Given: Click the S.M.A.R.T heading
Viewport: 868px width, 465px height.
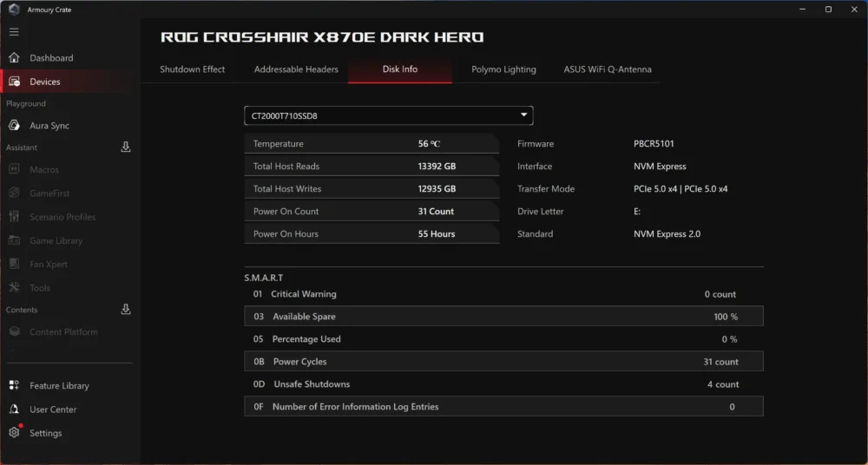Looking at the screenshot, I should click(264, 278).
